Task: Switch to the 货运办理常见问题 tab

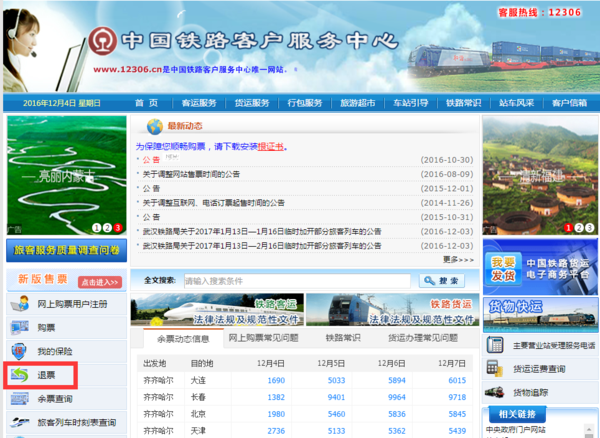Action: [x=423, y=338]
